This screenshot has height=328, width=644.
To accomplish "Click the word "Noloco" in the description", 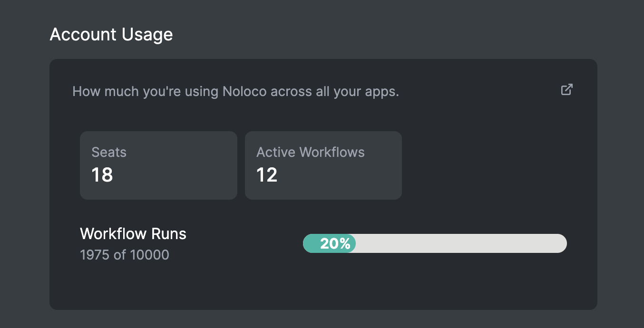I will pos(244,91).
